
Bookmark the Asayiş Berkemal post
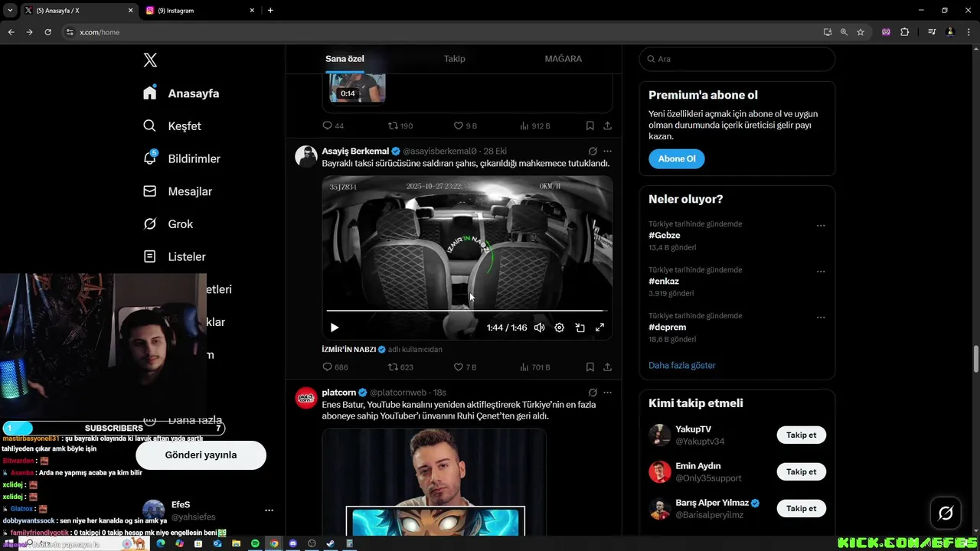[590, 367]
